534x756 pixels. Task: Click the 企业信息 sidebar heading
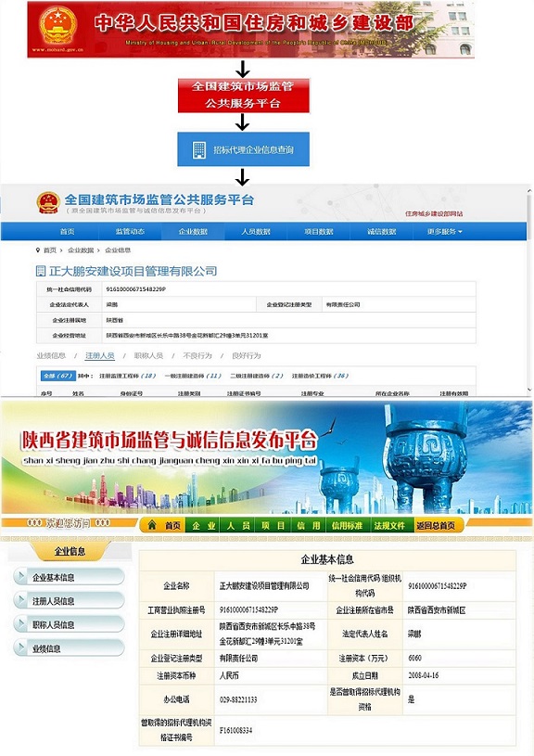[x=70, y=551]
